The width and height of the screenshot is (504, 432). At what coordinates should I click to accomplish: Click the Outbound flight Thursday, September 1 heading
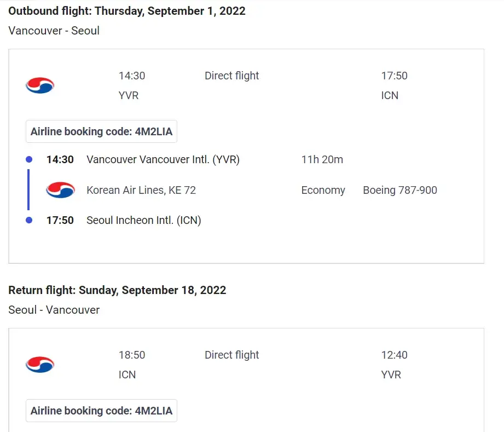tap(127, 11)
